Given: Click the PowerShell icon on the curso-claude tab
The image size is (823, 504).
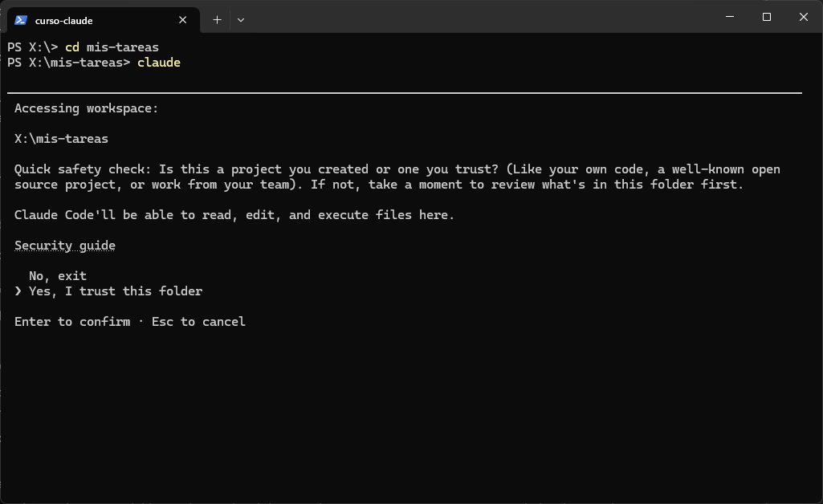Looking at the screenshot, I should coord(20,20).
